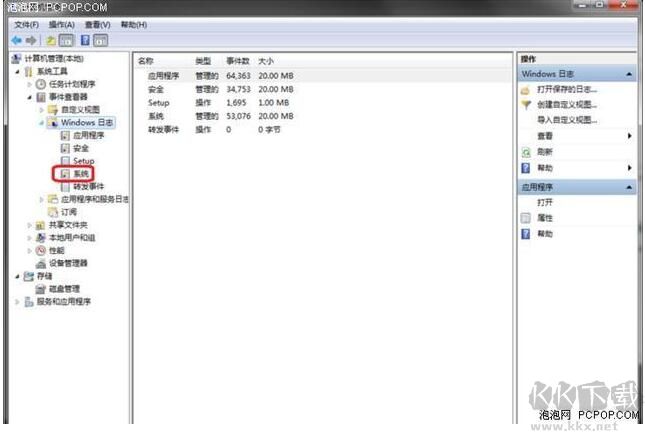This screenshot has height=433, width=645.
Task: Click the blue Help toolbar icon
Action: (85, 40)
